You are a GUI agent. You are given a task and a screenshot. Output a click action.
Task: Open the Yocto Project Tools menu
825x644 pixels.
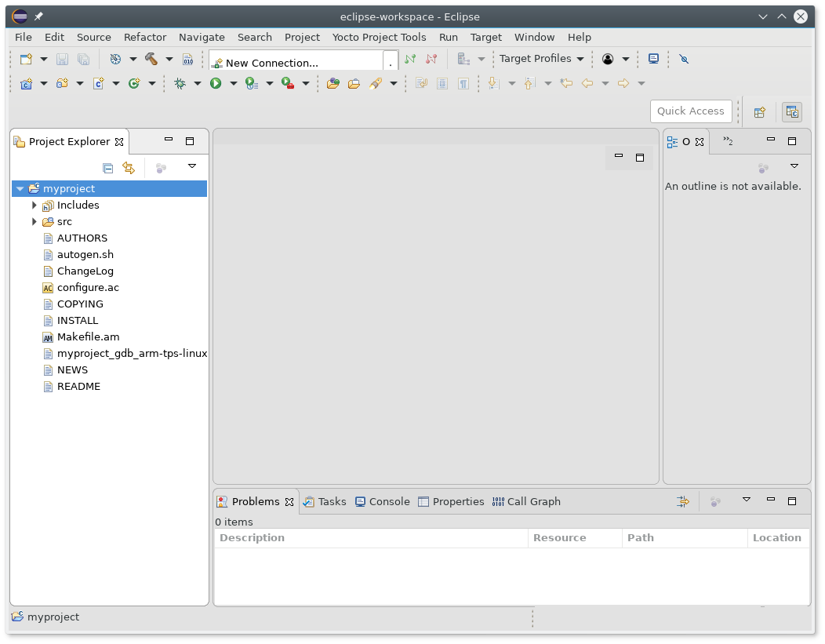point(379,37)
